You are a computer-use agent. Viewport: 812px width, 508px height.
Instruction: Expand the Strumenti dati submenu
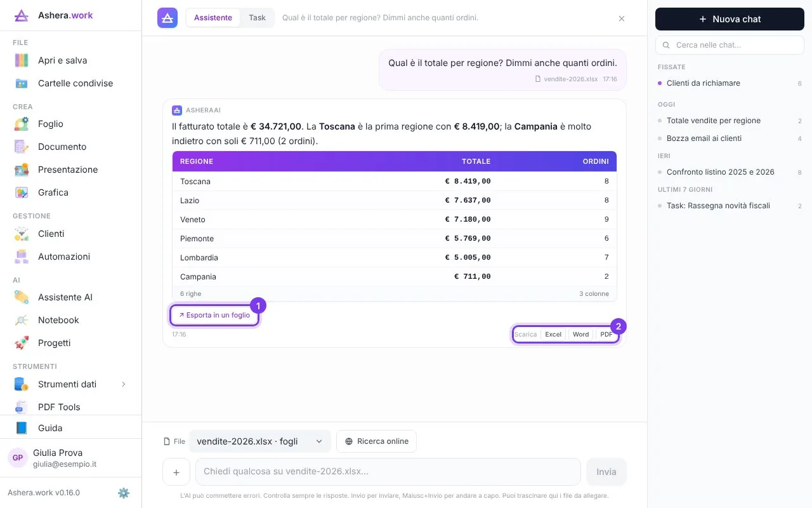tap(124, 384)
